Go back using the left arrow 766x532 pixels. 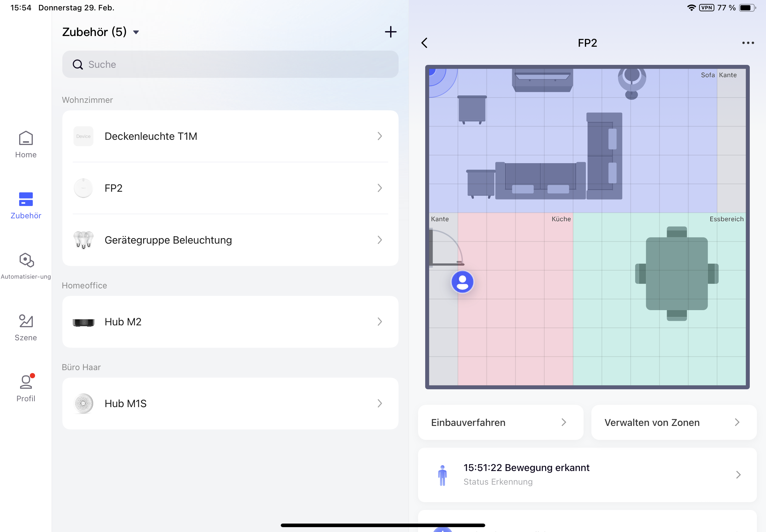pos(425,43)
